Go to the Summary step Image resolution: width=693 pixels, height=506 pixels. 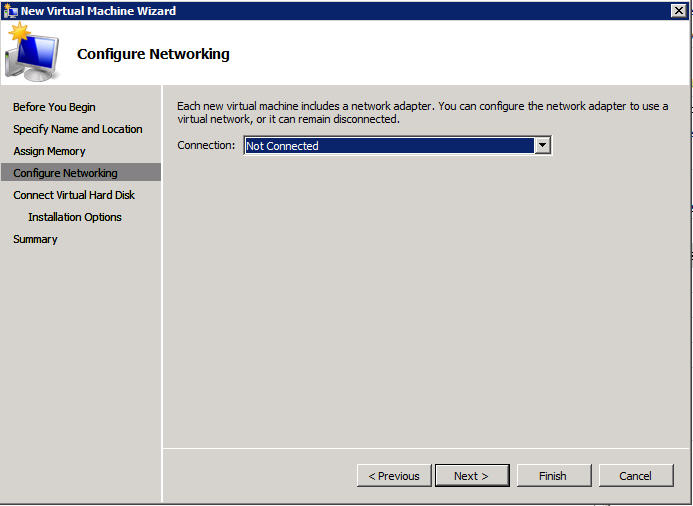click(x=35, y=239)
